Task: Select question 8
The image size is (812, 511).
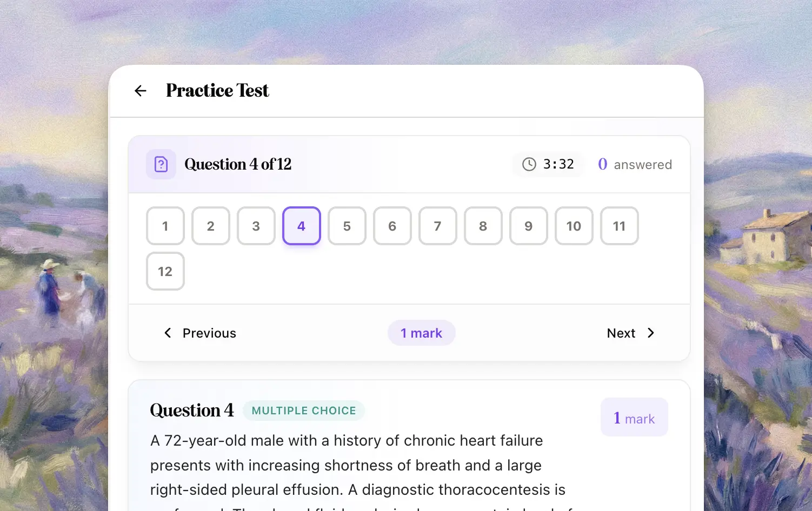Action: coord(483,226)
